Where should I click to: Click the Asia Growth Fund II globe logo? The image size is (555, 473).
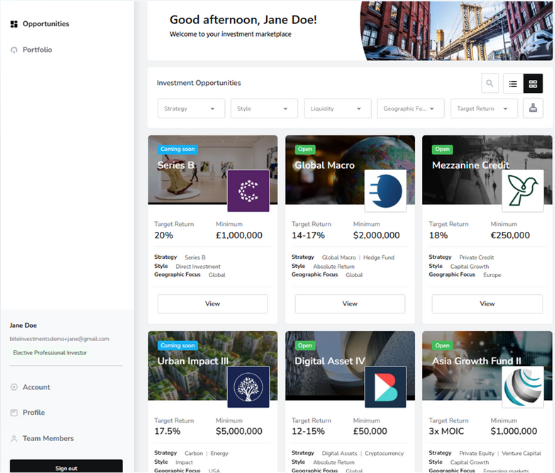point(523,387)
